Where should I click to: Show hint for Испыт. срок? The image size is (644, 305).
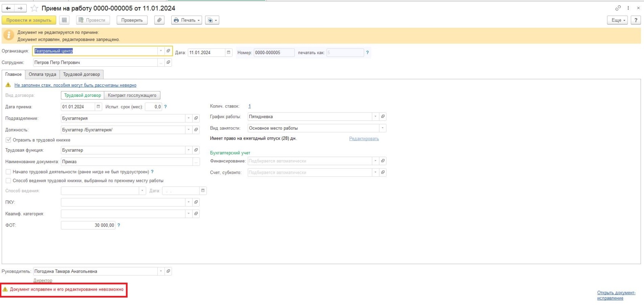pyautogui.click(x=165, y=107)
